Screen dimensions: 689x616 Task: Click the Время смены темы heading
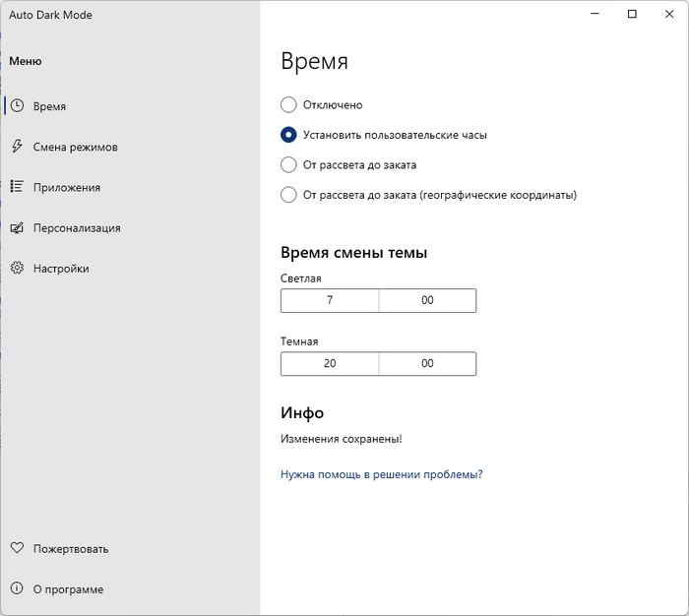pos(353,253)
